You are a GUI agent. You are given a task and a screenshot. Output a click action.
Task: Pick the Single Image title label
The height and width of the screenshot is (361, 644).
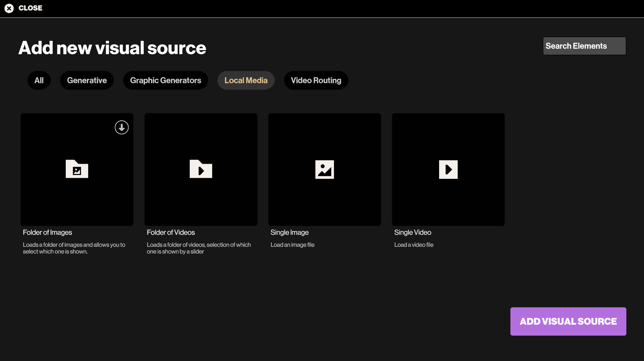coord(289,232)
